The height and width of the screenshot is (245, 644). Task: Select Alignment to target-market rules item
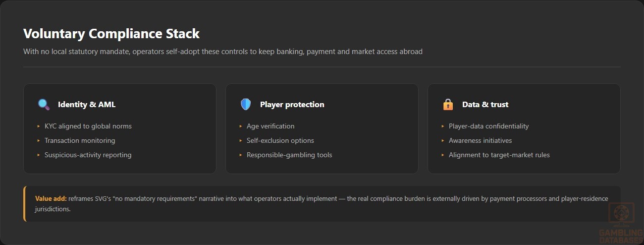point(499,155)
